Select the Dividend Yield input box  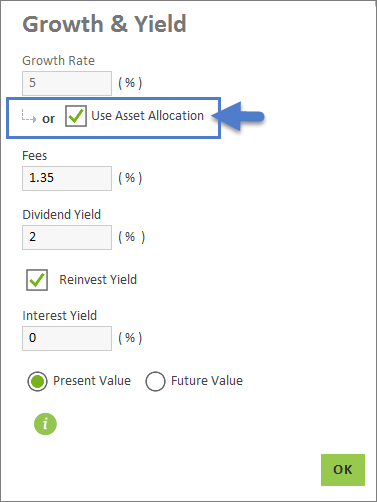[x=67, y=237]
